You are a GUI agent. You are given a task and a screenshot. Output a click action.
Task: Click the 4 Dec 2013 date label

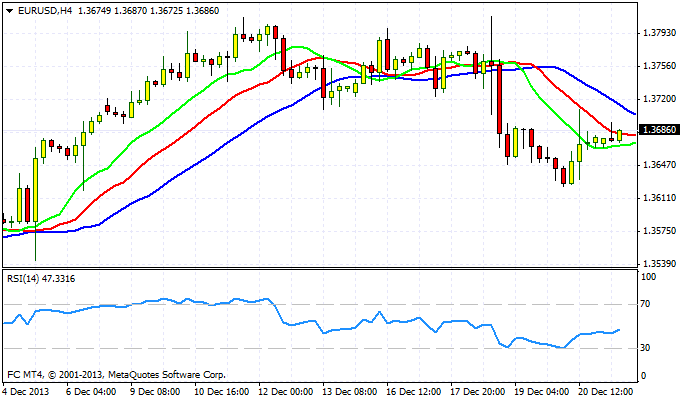pos(26,392)
